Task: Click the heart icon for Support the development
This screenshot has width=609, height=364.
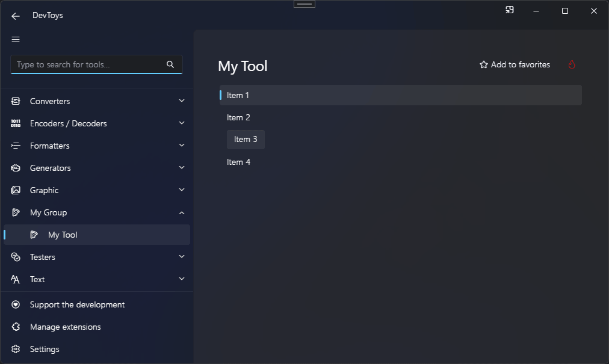Action: [x=16, y=304]
